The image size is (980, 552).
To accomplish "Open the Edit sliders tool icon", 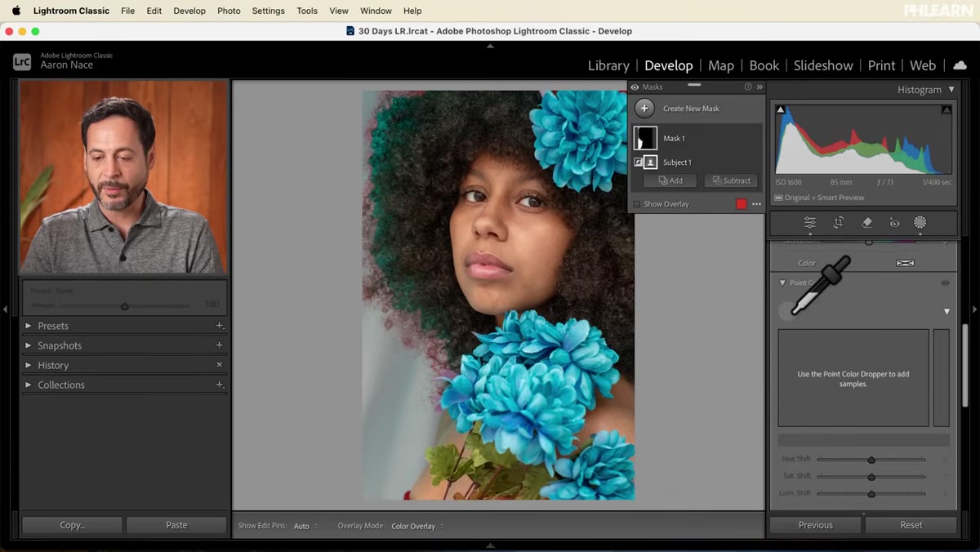I will click(x=809, y=222).
